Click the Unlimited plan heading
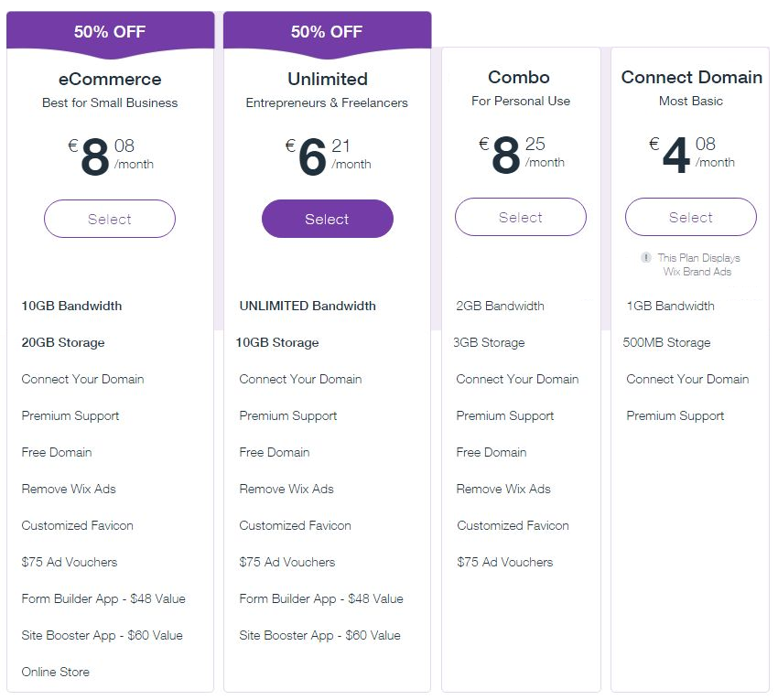778x700 pixels. (x=328, y=79)
